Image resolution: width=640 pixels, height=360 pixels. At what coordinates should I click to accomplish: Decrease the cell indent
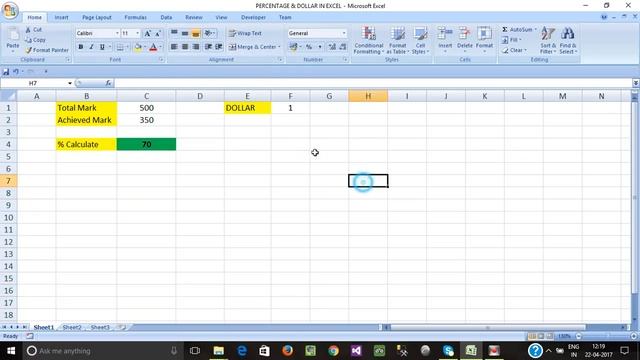click(208, 47)
